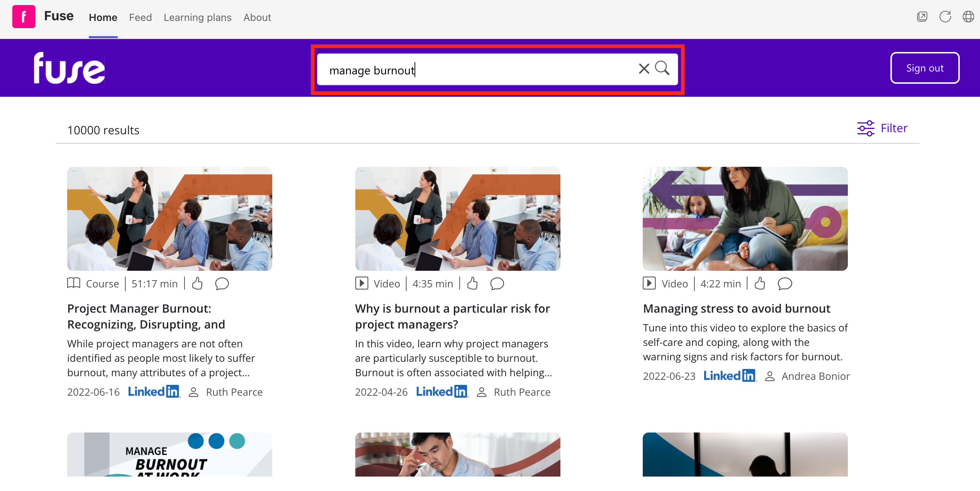This screenshot has width=980, height=491.
Task: Like the Managing stress to avoid burnout video
Action: click(760, 283)
